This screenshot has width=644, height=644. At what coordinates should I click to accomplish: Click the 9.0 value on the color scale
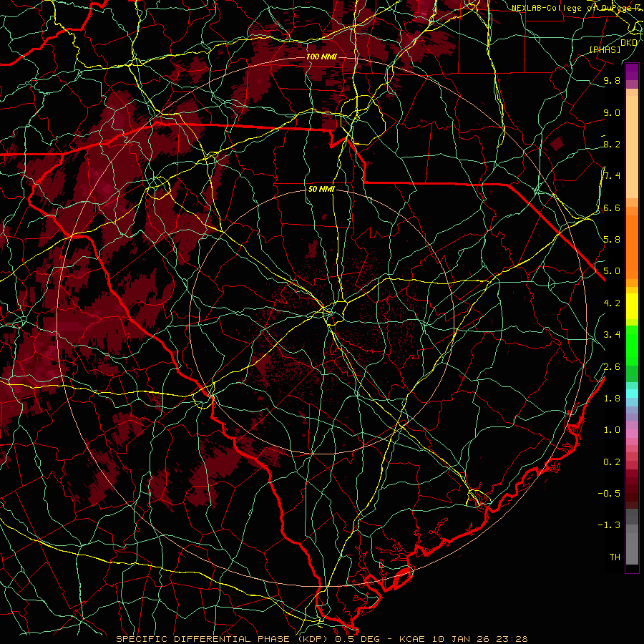[612, 113]
